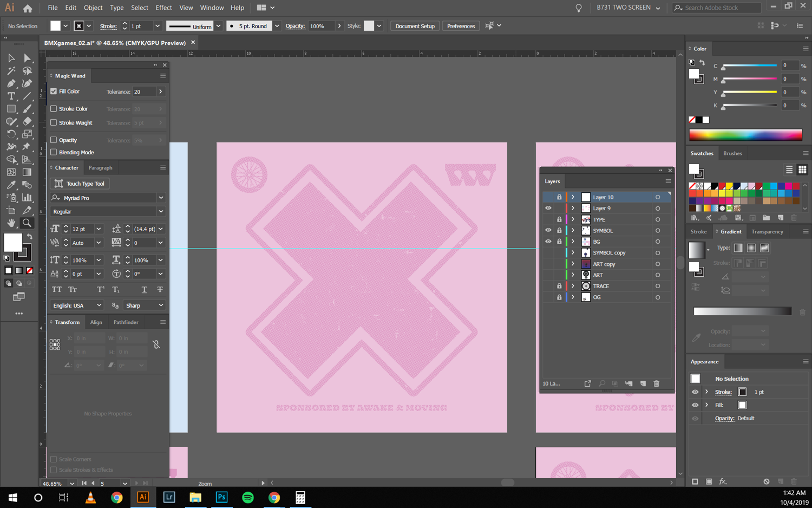
Task: Open the Window menu
Action: tap(212, 8)
